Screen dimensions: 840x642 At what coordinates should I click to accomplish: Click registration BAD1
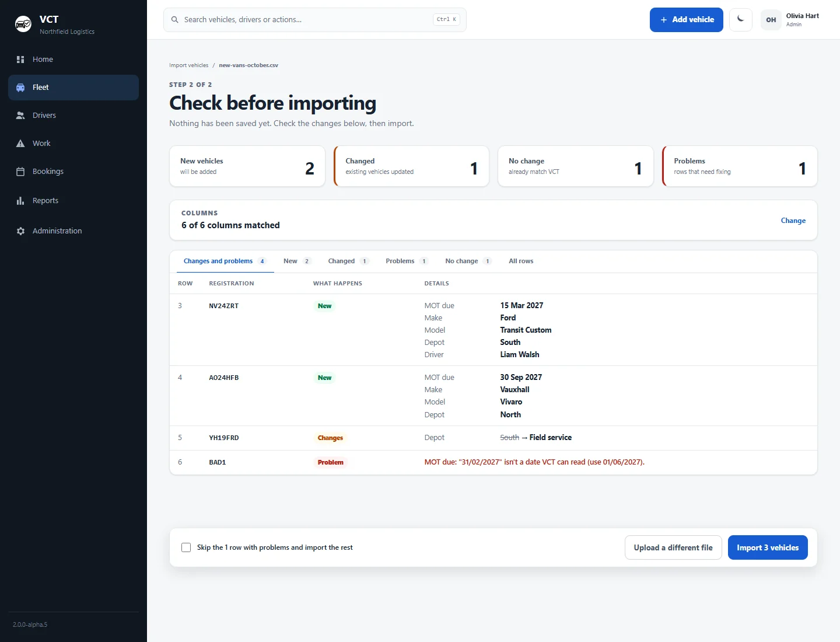(x=218, y=462)
